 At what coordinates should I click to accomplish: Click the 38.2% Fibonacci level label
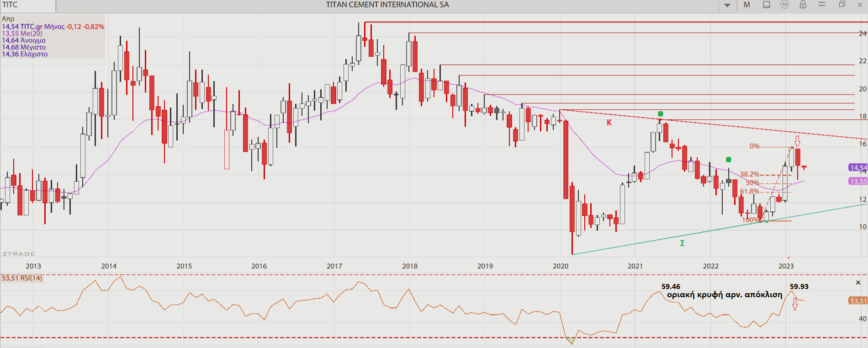coord(749,174)
